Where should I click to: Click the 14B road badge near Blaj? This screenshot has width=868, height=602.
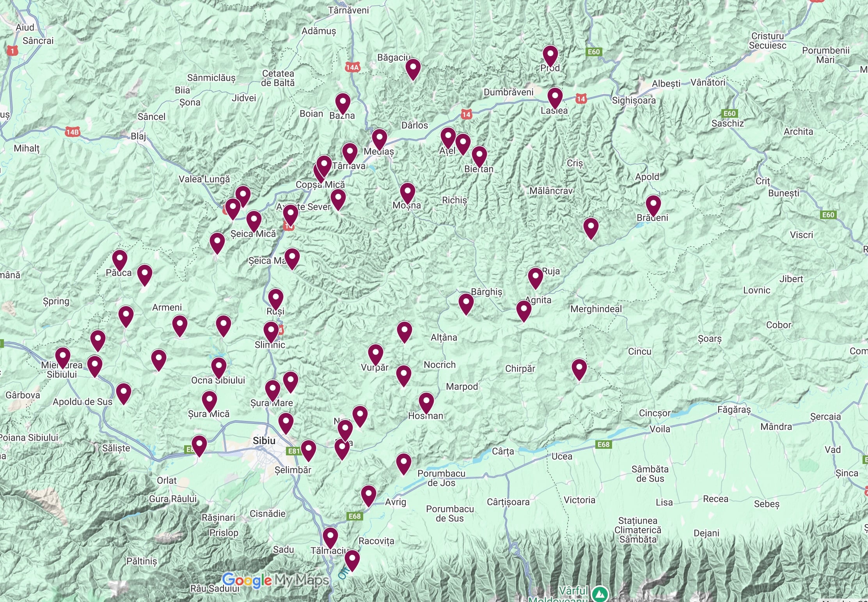(x=73, y=132)
